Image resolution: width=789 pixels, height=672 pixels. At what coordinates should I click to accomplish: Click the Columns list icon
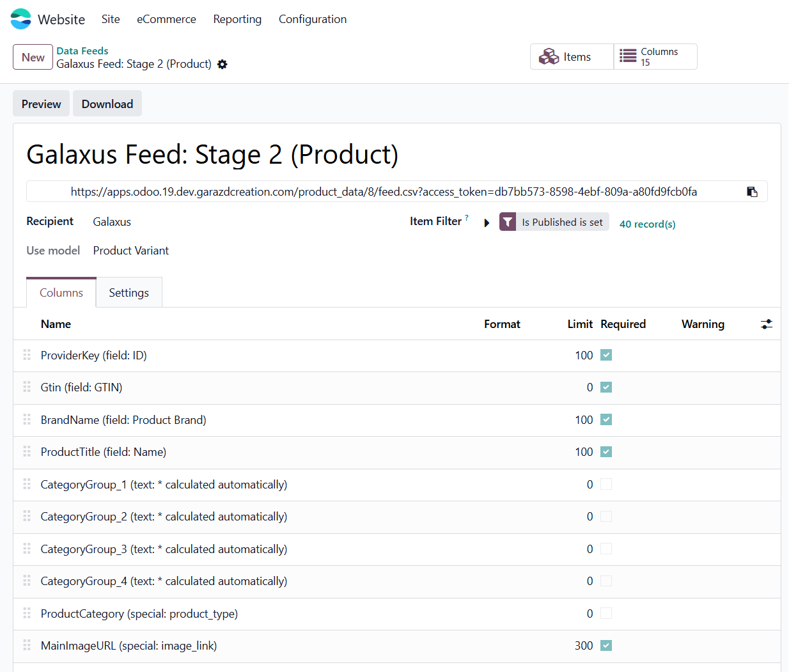point(628,56)
